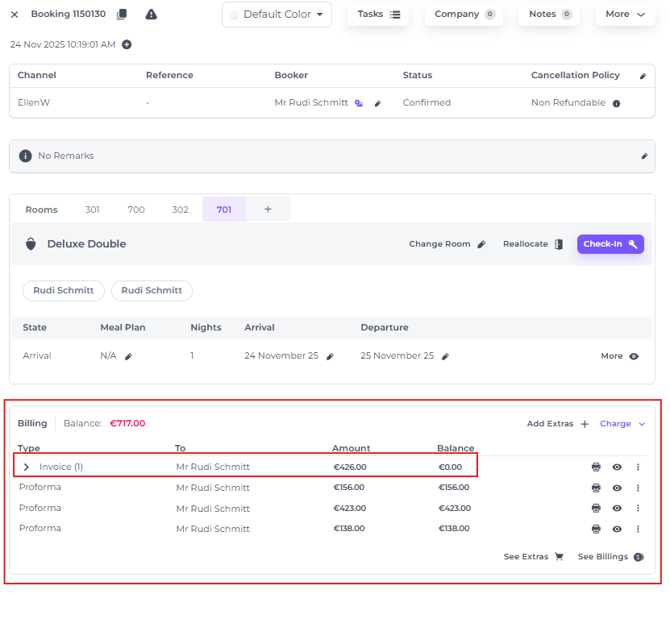The image size is (670, 619).
Task: Select room tab 302
Action: click(180, 210)
